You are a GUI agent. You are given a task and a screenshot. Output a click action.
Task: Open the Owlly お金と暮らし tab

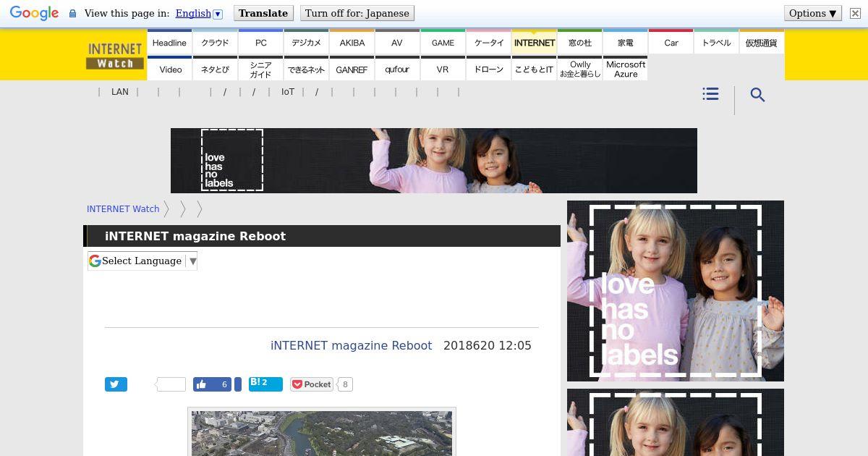(x=579, y=69)
